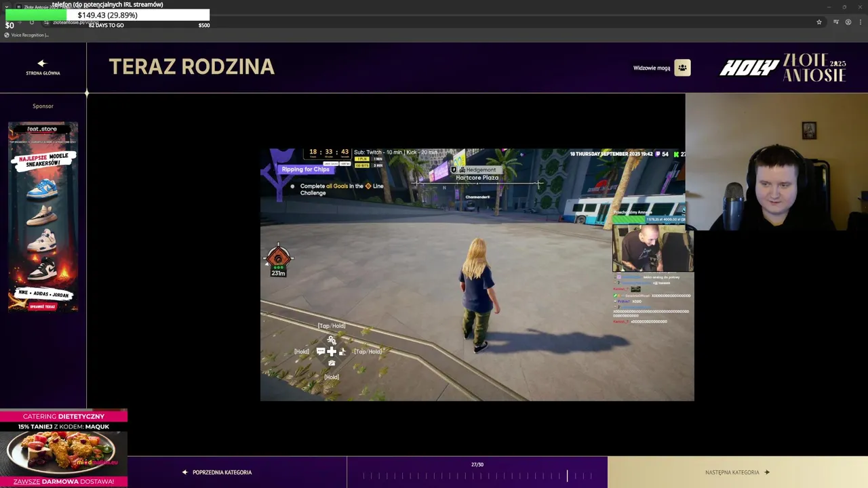Click the streamer webcam feed
The width and height of the screenshot is (868, 488).
[776, 162]
